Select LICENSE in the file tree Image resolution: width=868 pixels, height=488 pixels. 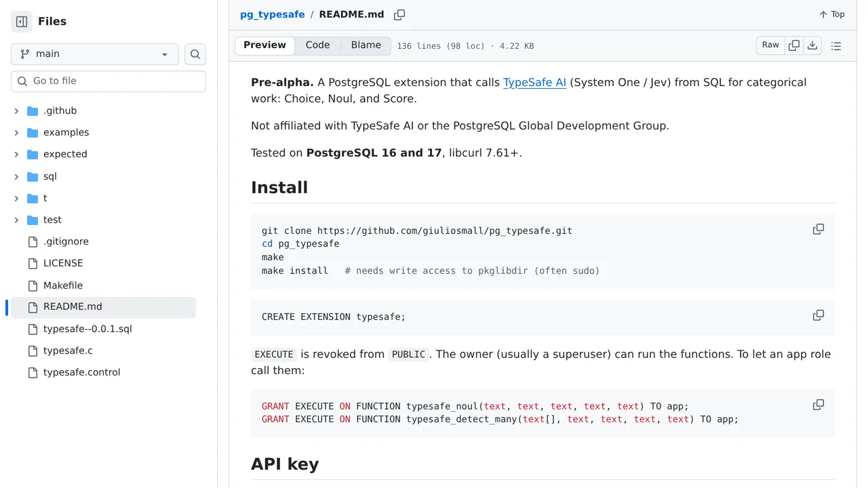pos(63,263)
